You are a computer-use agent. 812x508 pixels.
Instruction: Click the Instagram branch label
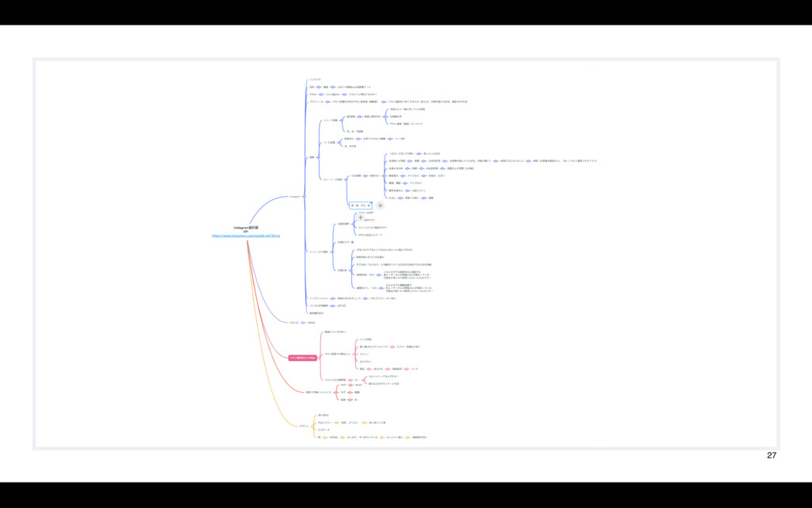click(x=293, y=196)
